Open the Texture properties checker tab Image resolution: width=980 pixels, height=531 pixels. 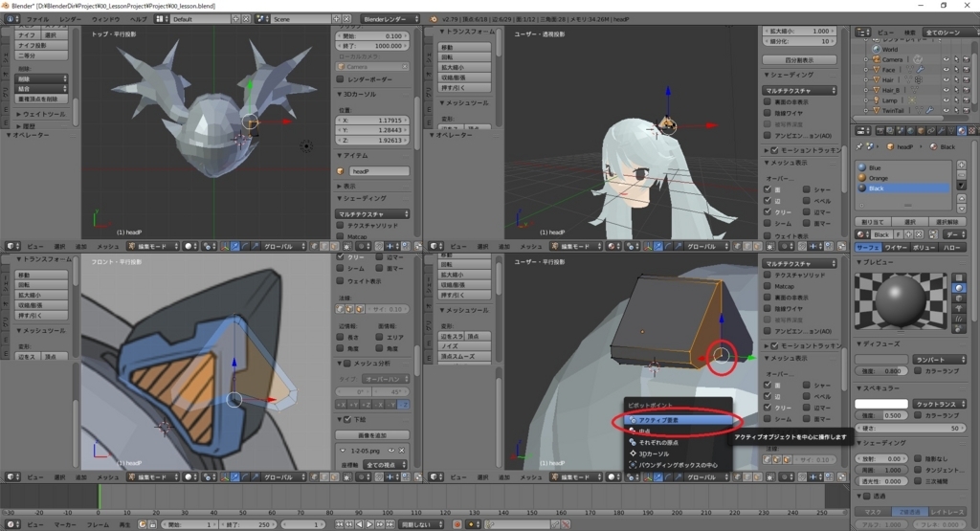coord(972,130)
